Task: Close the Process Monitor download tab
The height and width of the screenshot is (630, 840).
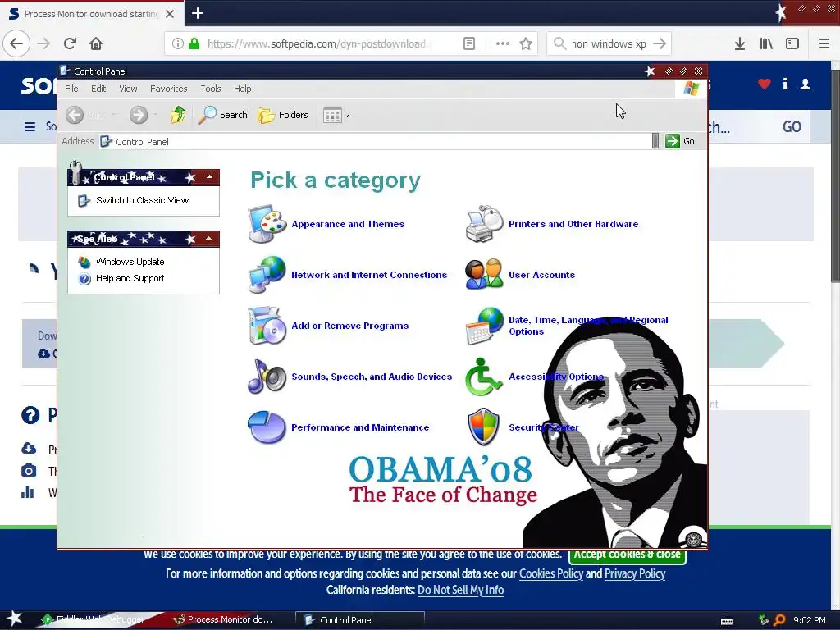Action: [x=170, y=14]
